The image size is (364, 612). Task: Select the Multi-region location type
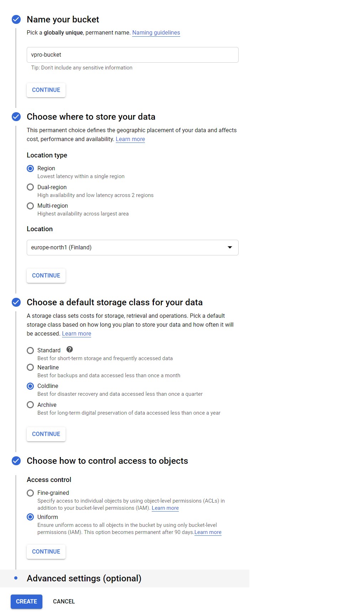pos(31,206)
